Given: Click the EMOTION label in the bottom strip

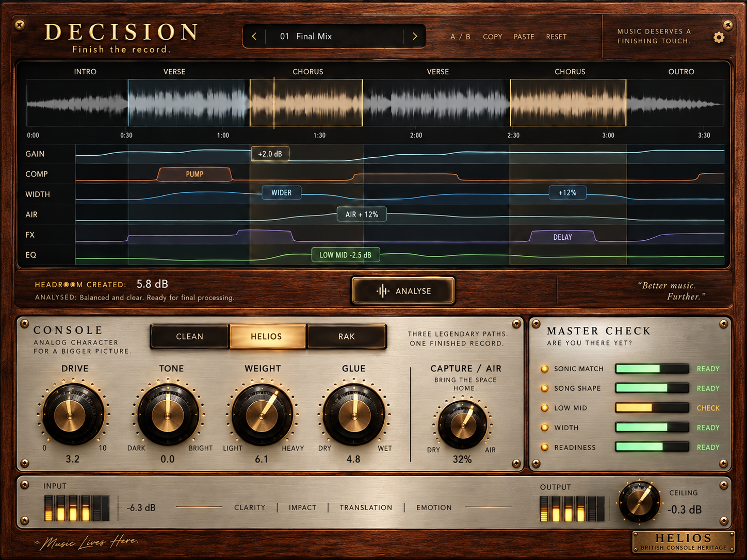Looking at the screenshot, I should point(434,508).
